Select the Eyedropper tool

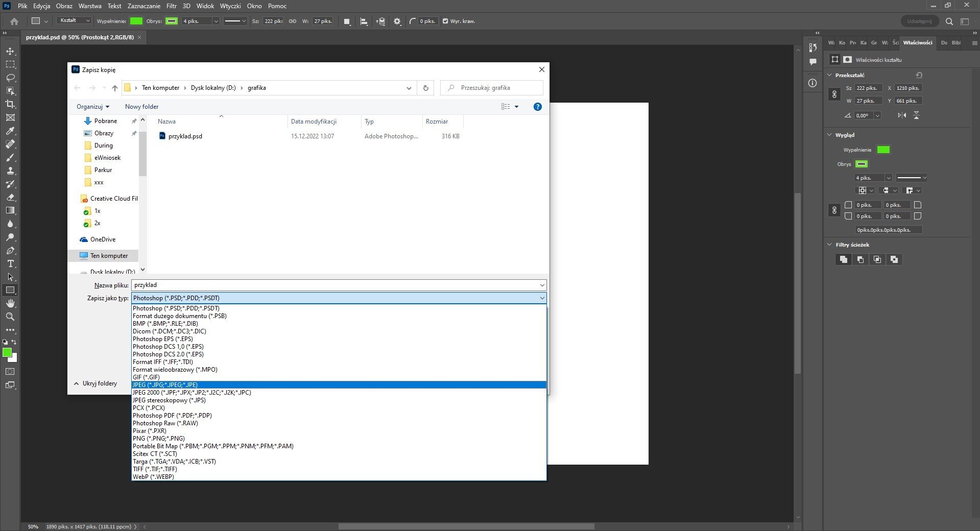(10, 131)
